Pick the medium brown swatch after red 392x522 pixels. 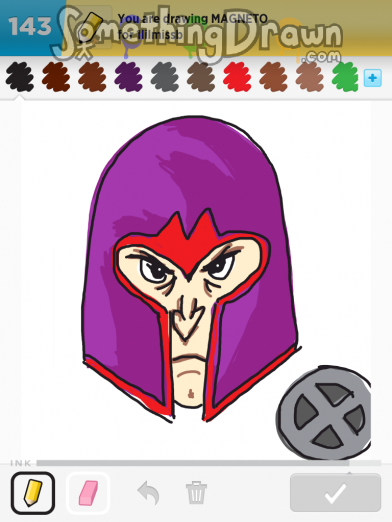pos(273,77)
